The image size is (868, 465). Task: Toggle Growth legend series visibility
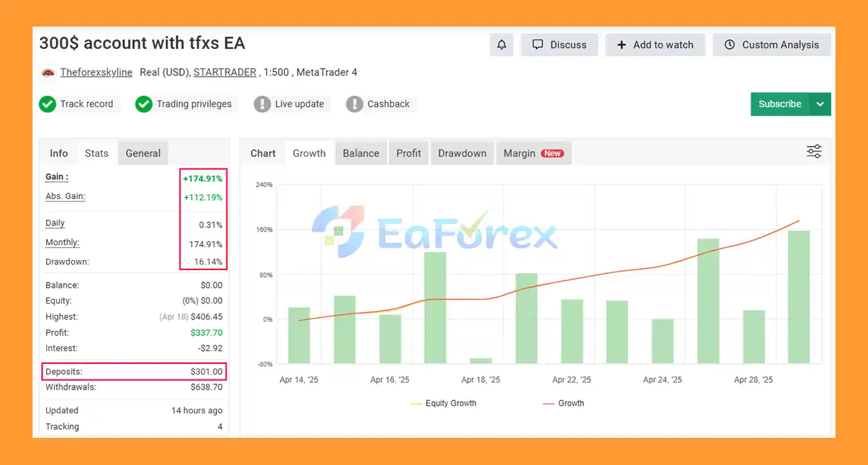point(564,403)
